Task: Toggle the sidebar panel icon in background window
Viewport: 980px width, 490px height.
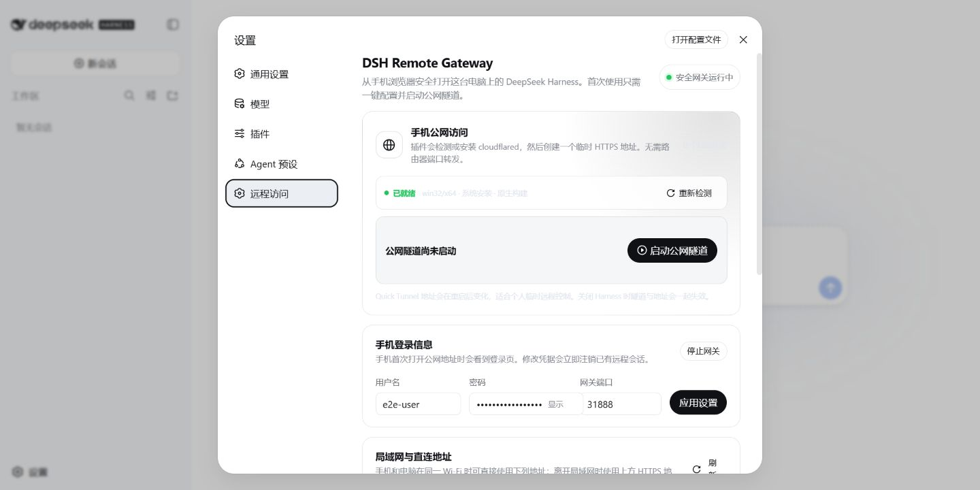Action: click(173, 24)
